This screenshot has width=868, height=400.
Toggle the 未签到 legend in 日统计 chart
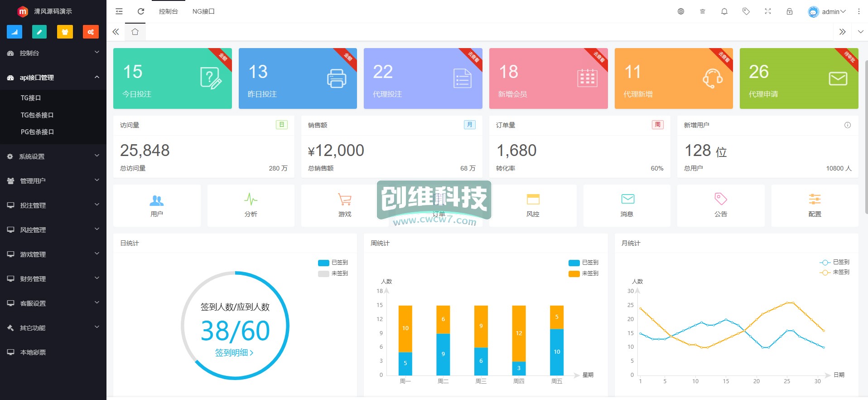pyautogui.click(x=333, y=273)
